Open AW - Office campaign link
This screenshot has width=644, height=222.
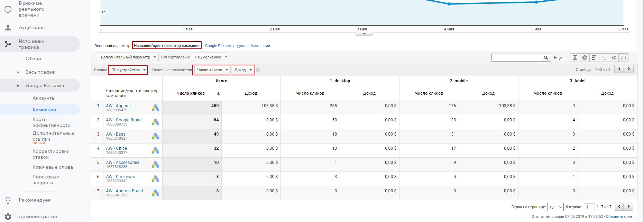pyautogui.click(x=117, y=148)
